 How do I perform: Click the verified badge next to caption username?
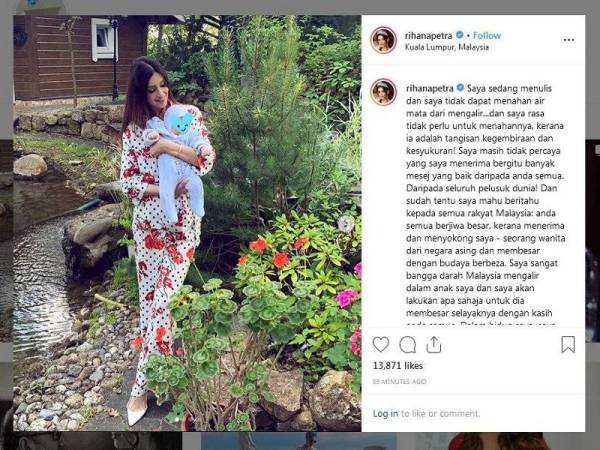(460, 88)
